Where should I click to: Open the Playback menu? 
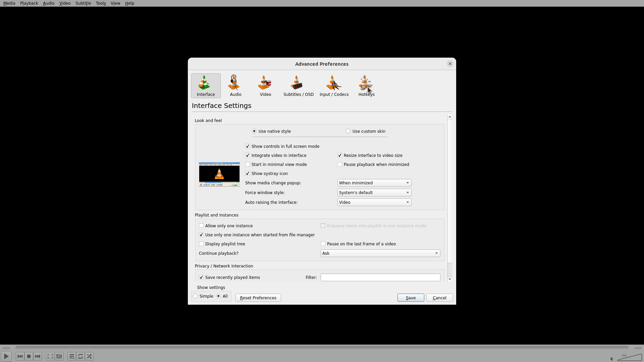29,3
